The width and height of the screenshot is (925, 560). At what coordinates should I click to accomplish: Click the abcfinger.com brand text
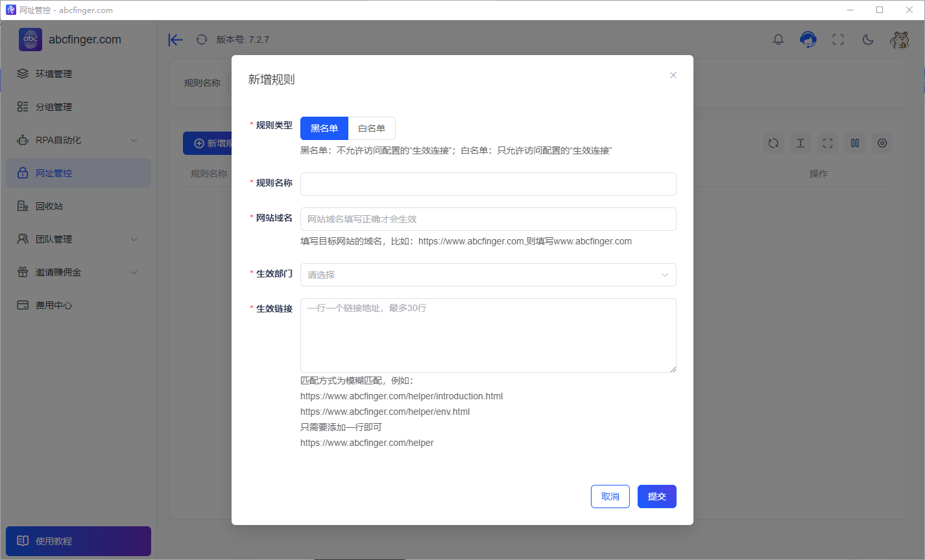[85, 40]
